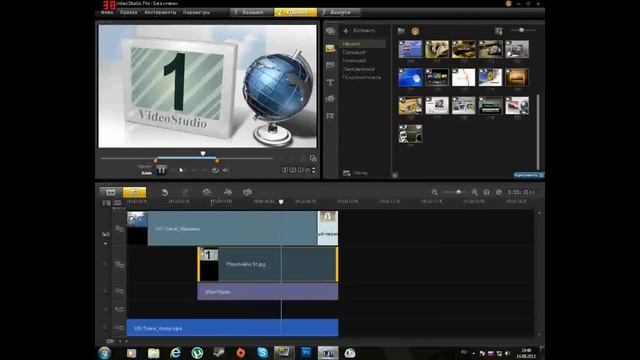Select the Начало category
The height and width of the screenshot is (360, 640).
(363, 44)
